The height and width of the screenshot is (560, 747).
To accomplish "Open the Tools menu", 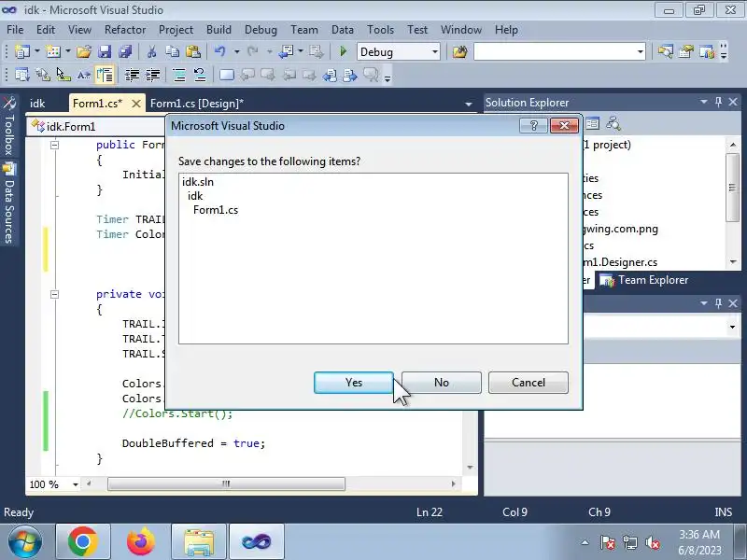I will coord(380,30).
